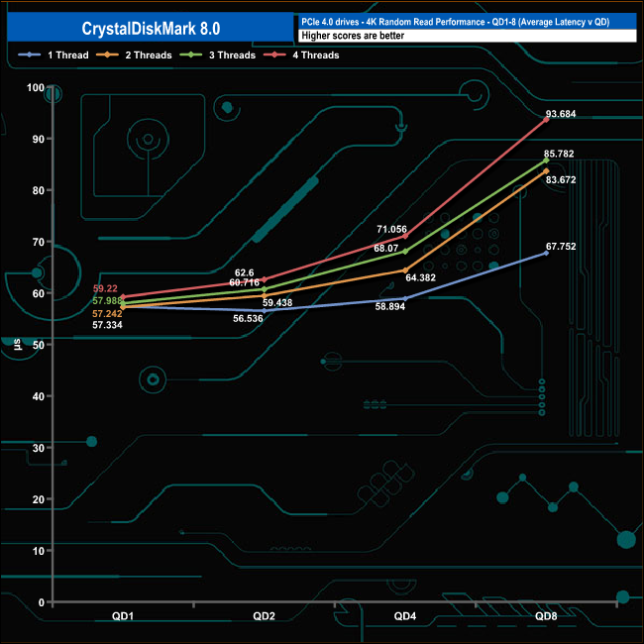Click the blue 1 Thread point at QD8

point(546,253)
